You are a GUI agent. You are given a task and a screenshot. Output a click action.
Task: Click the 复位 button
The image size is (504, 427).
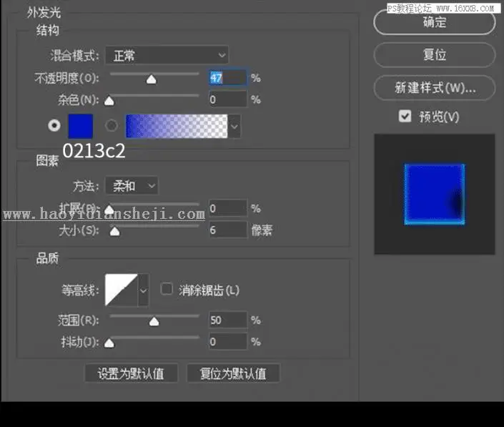434,54
